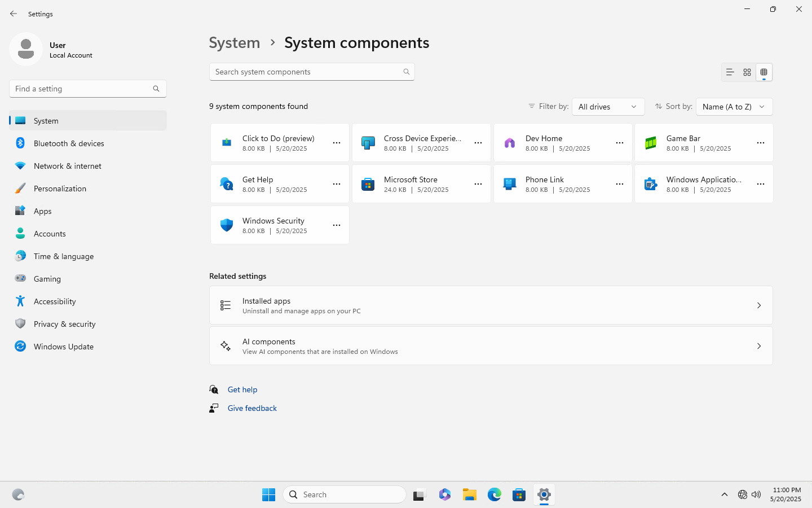
Task: Open the Windows Start menu
Action: click(268, 494)
